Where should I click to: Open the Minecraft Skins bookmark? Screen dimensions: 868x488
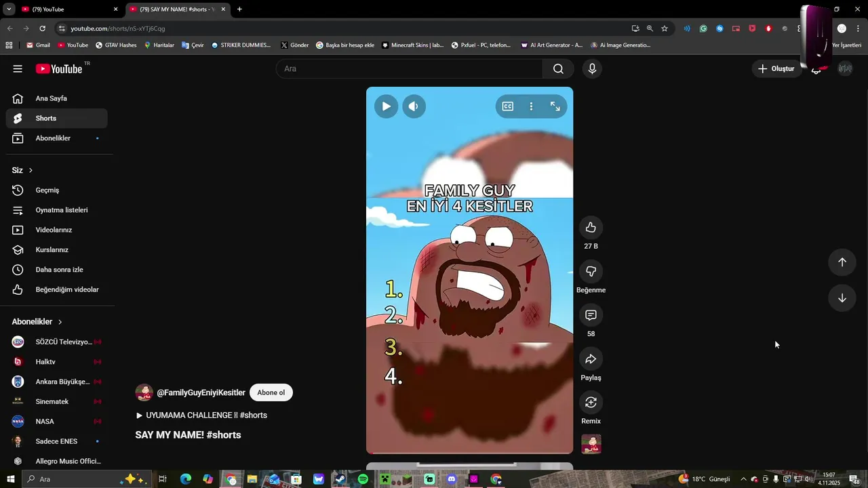[412, 45]
